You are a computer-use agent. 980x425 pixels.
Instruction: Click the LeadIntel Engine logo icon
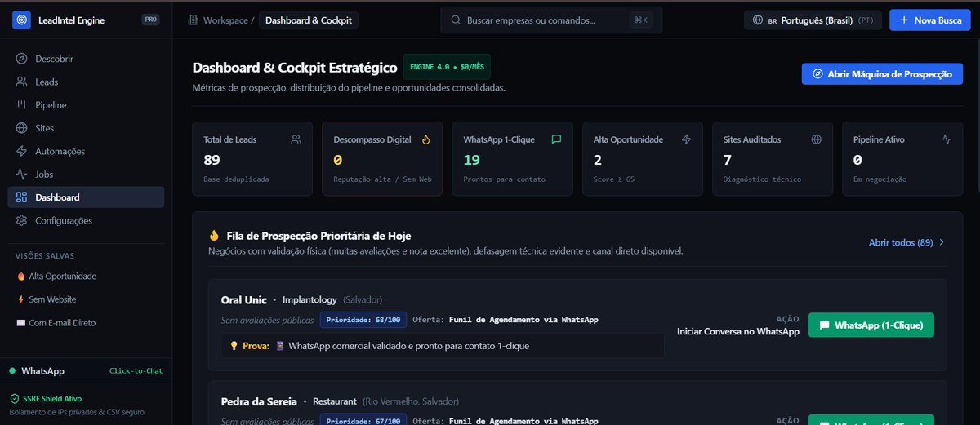click(21, 20)
